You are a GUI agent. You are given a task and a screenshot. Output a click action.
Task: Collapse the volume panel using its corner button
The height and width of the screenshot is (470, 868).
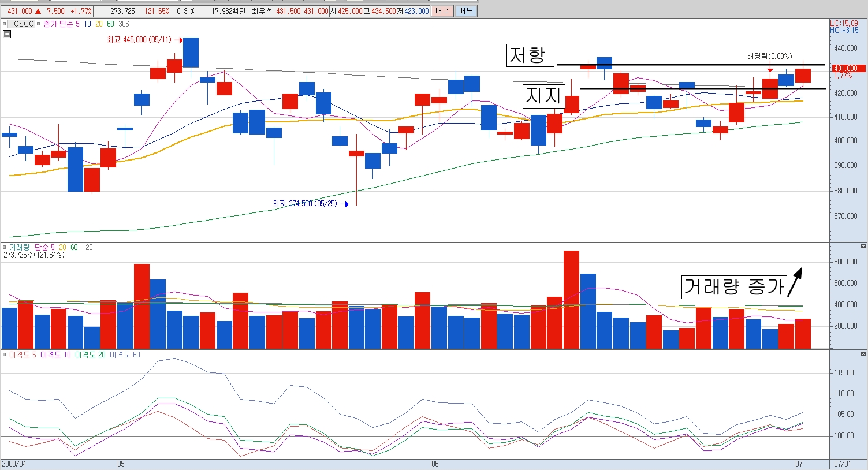click(863, 247)
